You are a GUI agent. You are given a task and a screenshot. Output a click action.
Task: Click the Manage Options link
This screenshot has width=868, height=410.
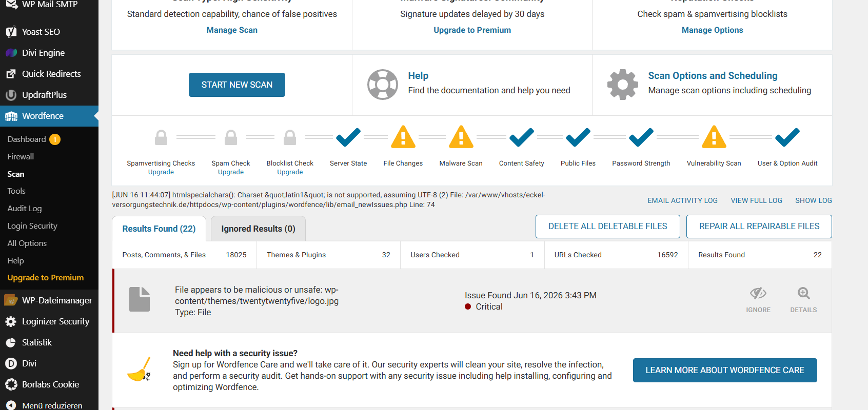click(x=713, y=30)
